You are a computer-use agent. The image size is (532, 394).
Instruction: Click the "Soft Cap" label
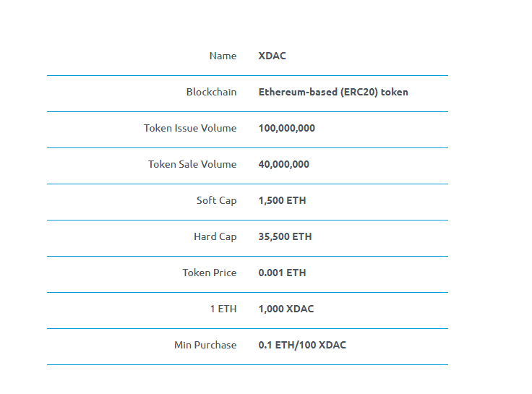tap(216, 200)
